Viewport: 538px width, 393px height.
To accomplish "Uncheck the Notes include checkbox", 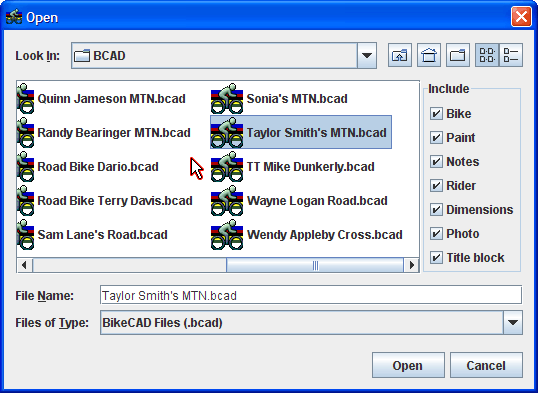I will point(436,162).
